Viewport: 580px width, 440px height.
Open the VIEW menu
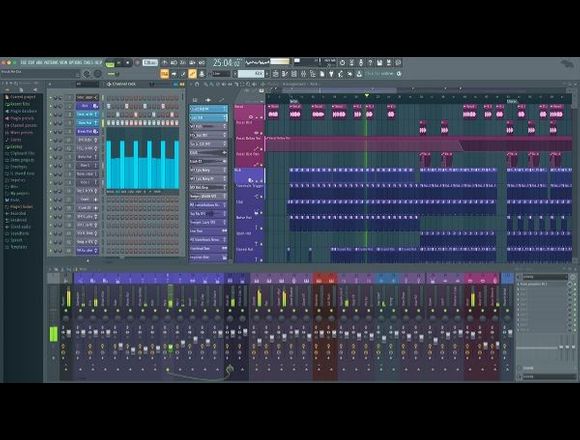[63, 62]
